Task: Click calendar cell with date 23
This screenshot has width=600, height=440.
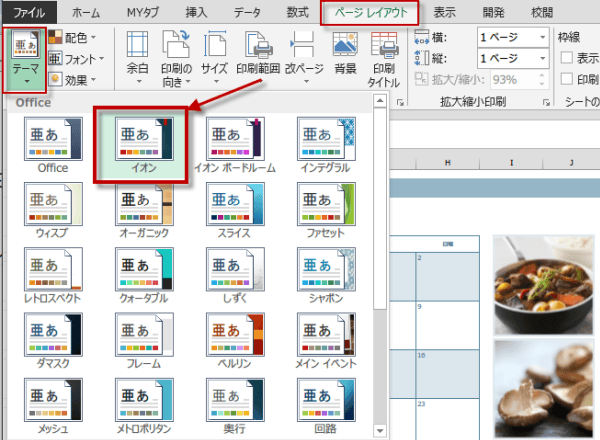Action: (447, 419)
